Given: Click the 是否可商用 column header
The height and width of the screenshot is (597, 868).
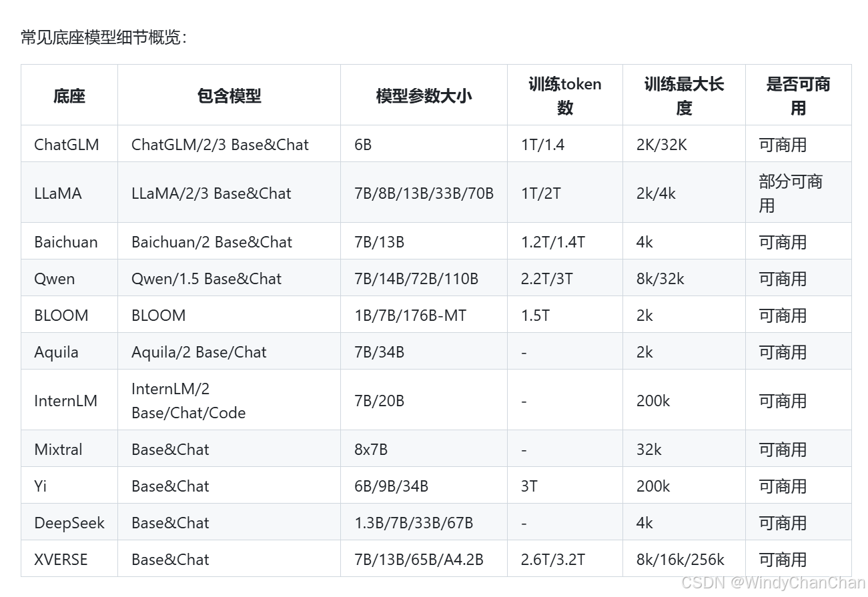Looking at the screenshot, I should tap(799, 95).
